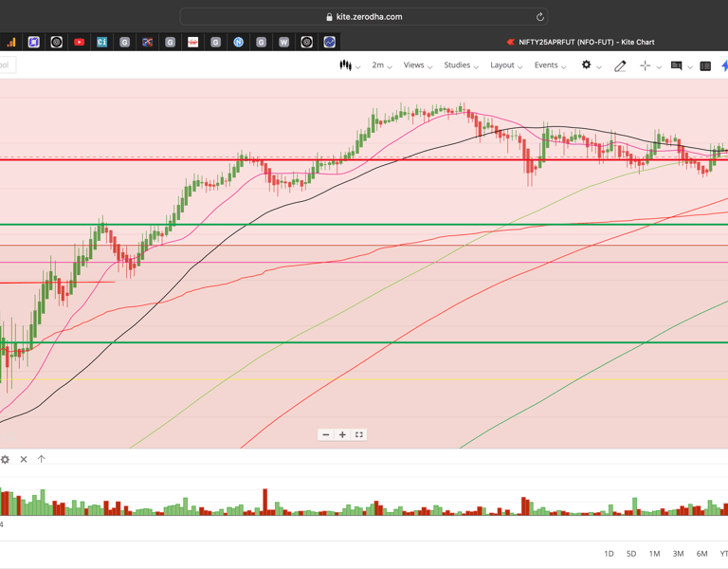This screenshot has width=728, height=569.
Task: Select the 1D range
Action: [609, 554]
